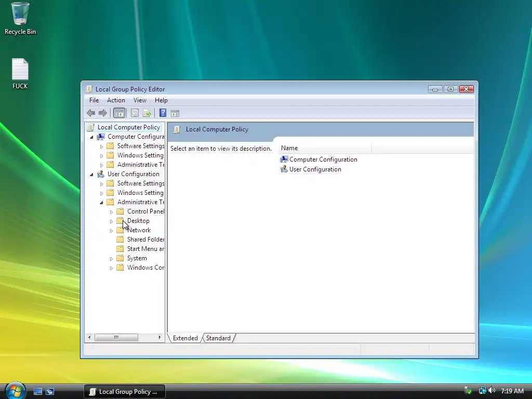Click the Show Desktop quick launch icon

coord(37,392)
